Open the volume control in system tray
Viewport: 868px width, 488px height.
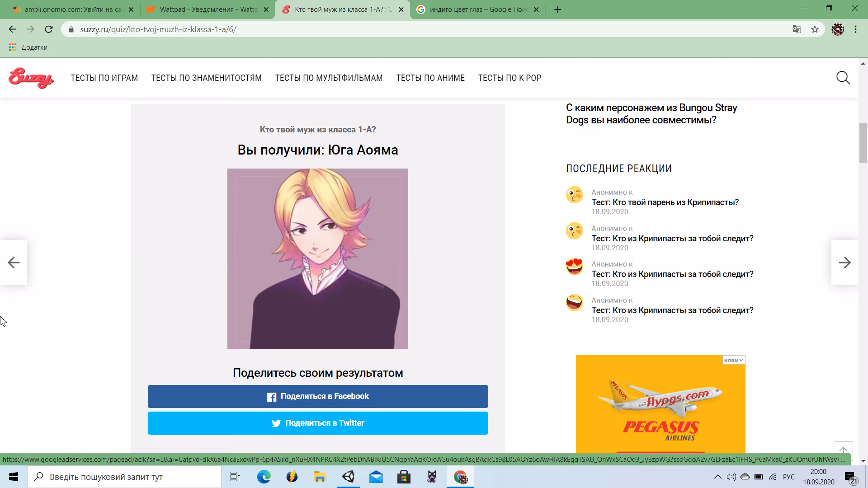coord(731,477)
